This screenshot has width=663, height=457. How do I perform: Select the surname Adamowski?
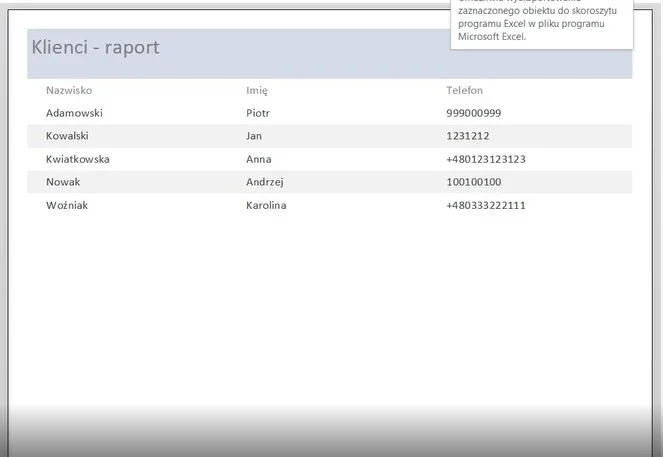tap(74, 113)
